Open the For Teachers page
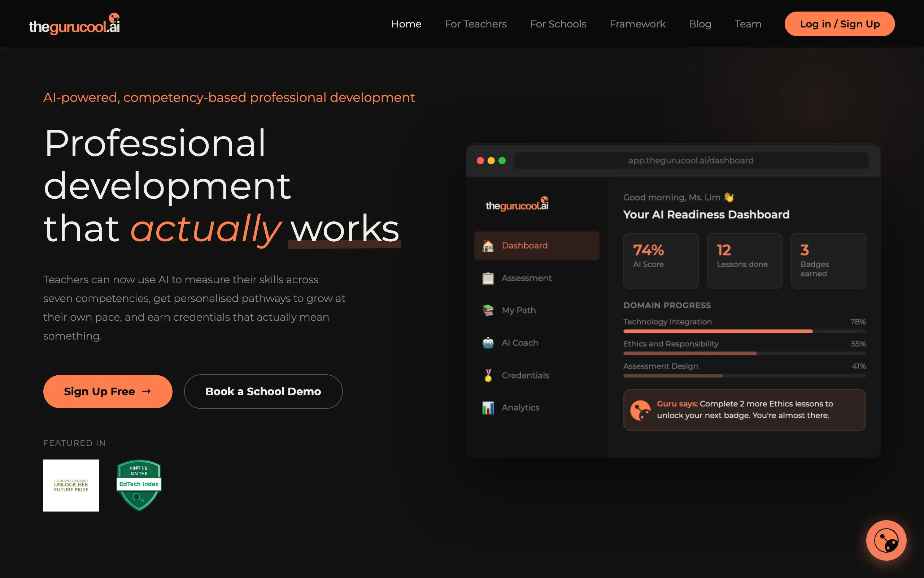The width and height of the screenshot is (924, 578). [x=476, y=24]
